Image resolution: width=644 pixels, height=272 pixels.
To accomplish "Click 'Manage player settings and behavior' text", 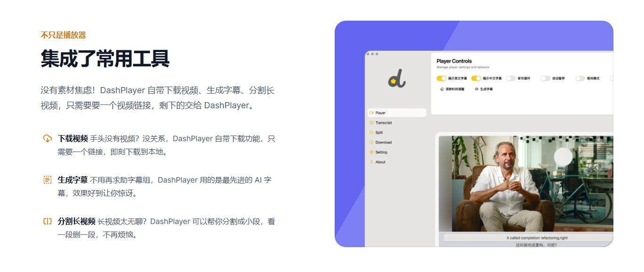I will (463, 67).
